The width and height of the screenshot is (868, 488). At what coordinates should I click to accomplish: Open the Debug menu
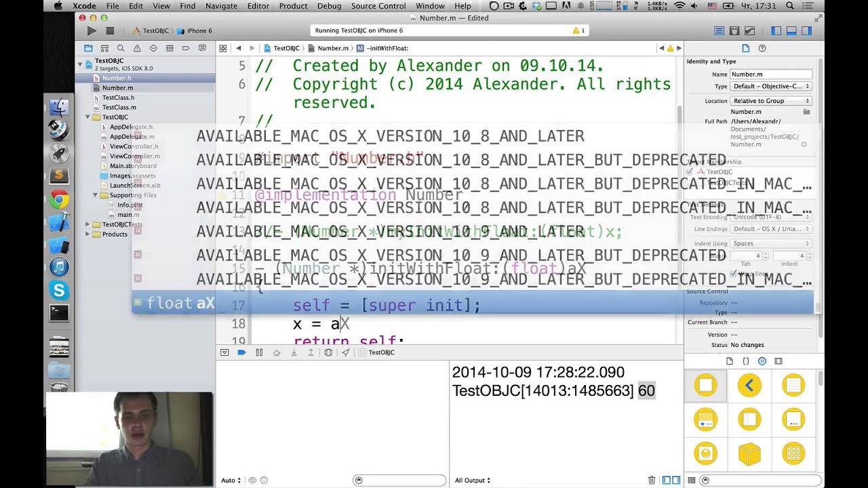tap(330, 6)
